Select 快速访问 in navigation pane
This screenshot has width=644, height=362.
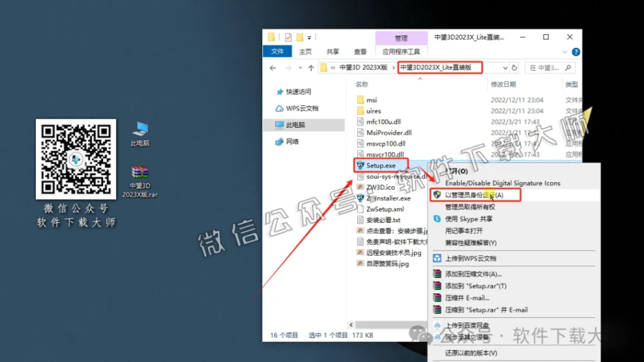[x=298, y=92]
